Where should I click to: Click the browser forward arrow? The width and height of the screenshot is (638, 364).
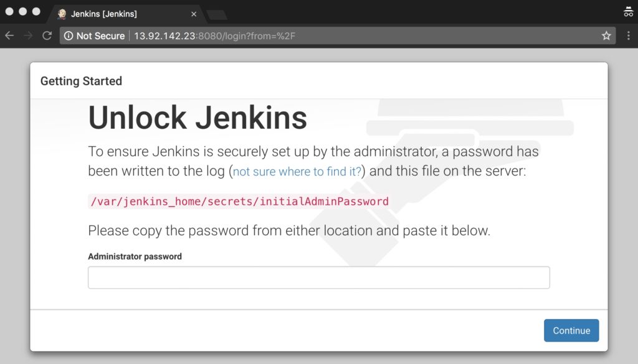tap(28, 35)
